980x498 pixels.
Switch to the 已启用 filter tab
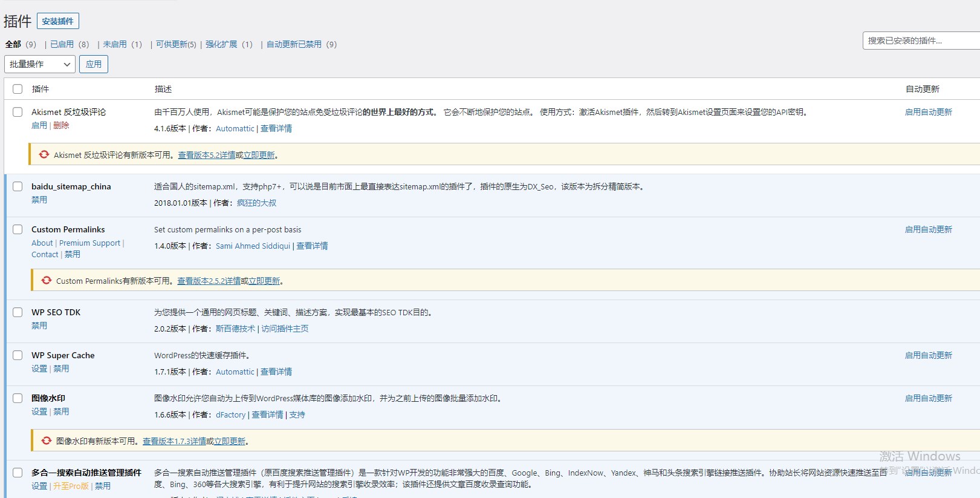62,44
